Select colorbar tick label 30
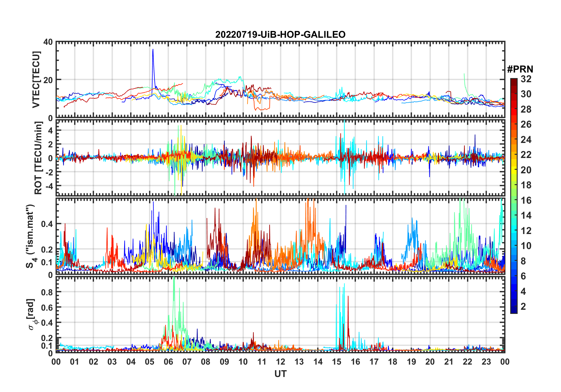Image resolution: width=561 pixels, height=392 pixels. [526, 94]
